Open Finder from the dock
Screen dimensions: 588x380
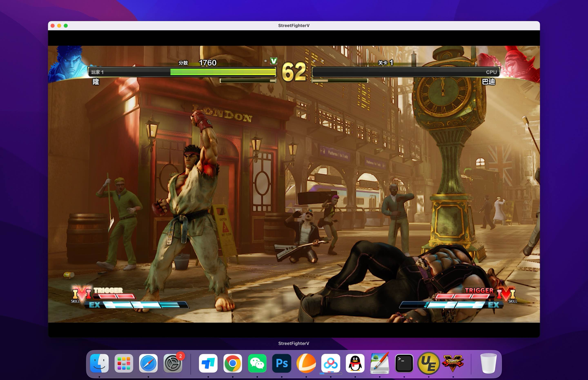99,363
